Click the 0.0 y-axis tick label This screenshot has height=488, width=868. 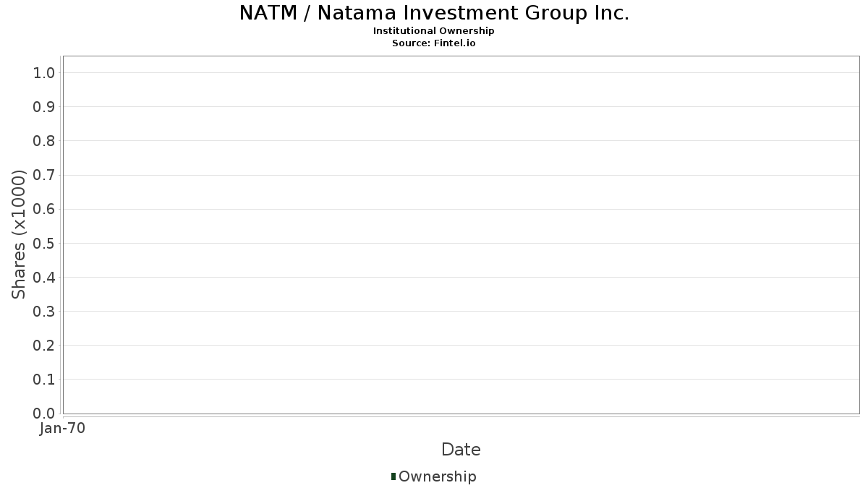point(44,414)
